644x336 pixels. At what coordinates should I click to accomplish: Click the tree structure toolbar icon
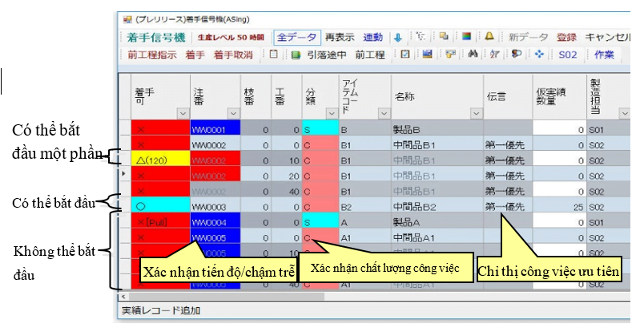(x=421, y=37)
